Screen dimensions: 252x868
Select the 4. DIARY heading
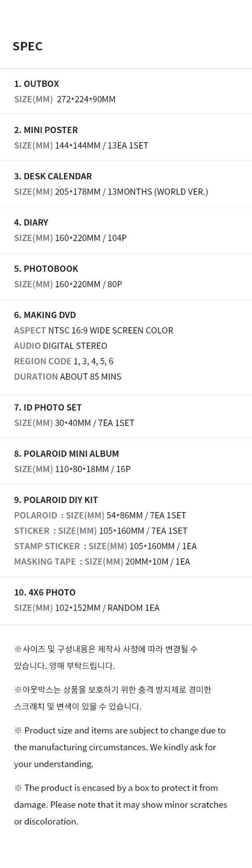31,223
